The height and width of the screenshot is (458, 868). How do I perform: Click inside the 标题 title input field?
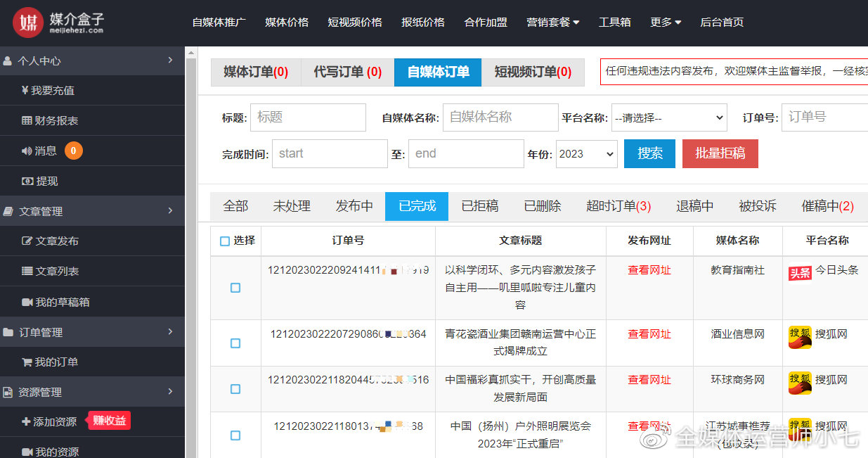pos(307,117)
